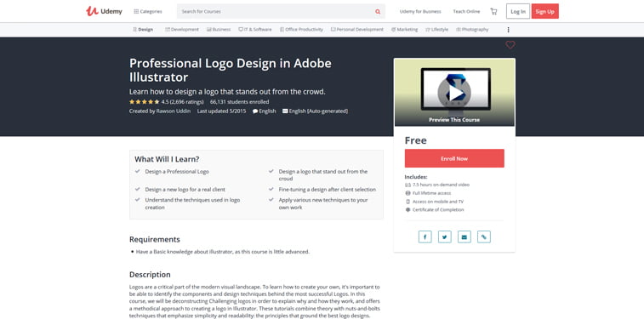Click checkmark beside Fine-tuning a design

(271, 189)
